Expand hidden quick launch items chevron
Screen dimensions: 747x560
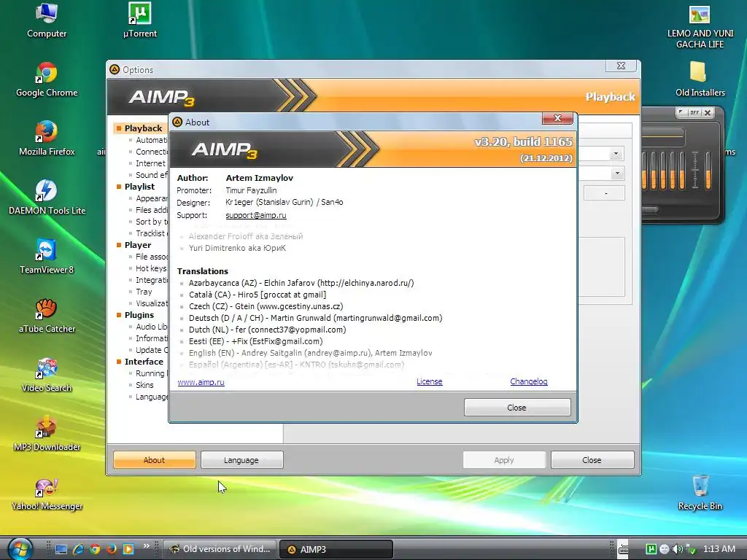click(146, 545)
